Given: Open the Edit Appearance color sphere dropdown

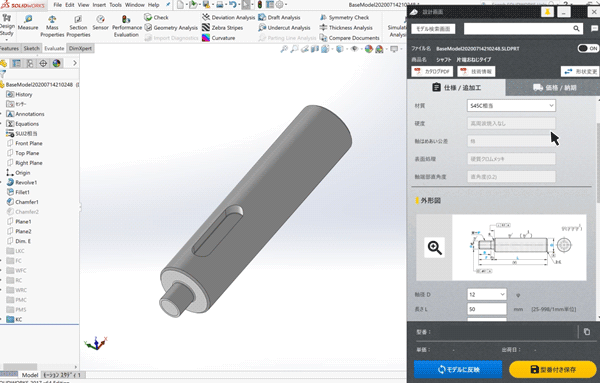Looking at the screenshot, I should click(x=369, y=49).
